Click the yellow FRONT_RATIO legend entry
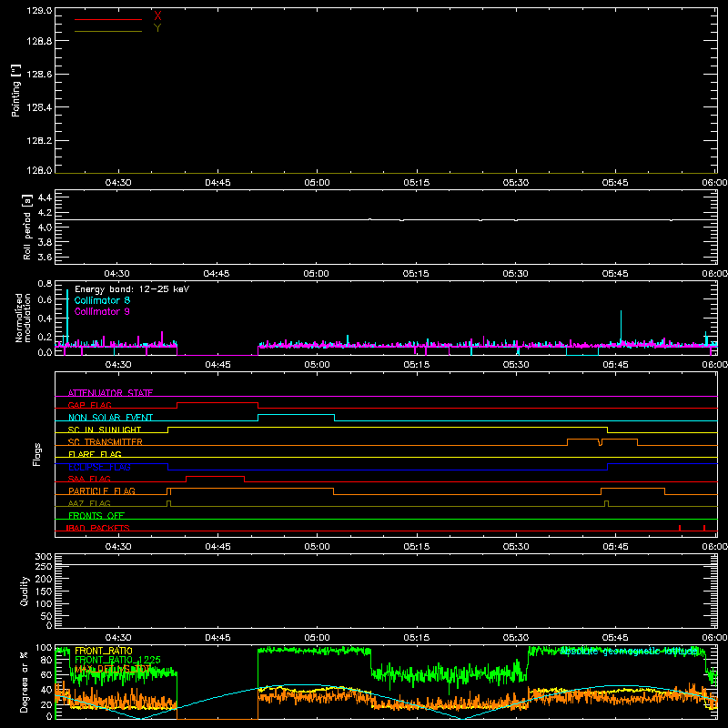728x728 pixels. [x=104, y=651]
